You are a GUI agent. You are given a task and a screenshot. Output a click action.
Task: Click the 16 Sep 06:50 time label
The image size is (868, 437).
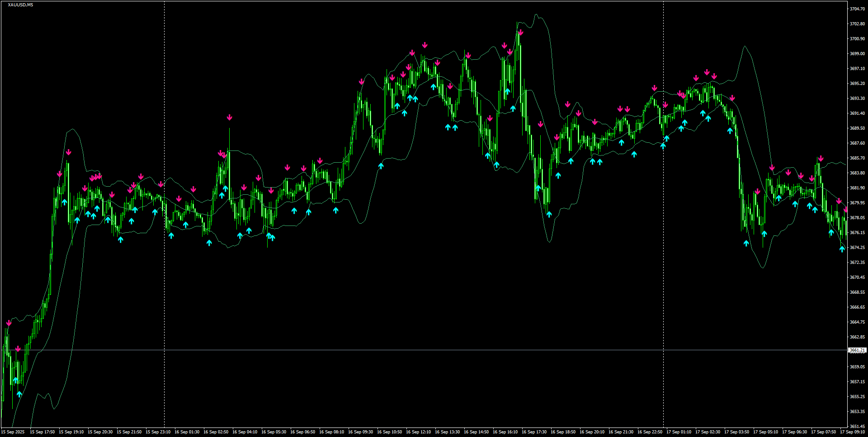click(302, 432)
